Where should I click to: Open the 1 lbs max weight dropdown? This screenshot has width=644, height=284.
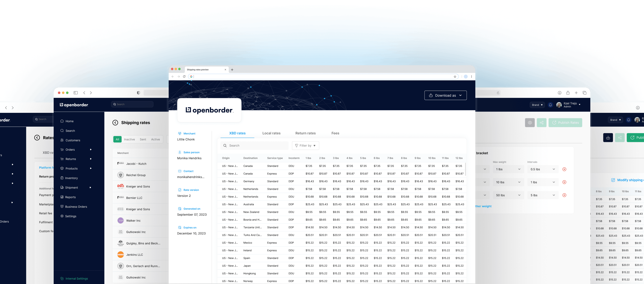point(508,169)
